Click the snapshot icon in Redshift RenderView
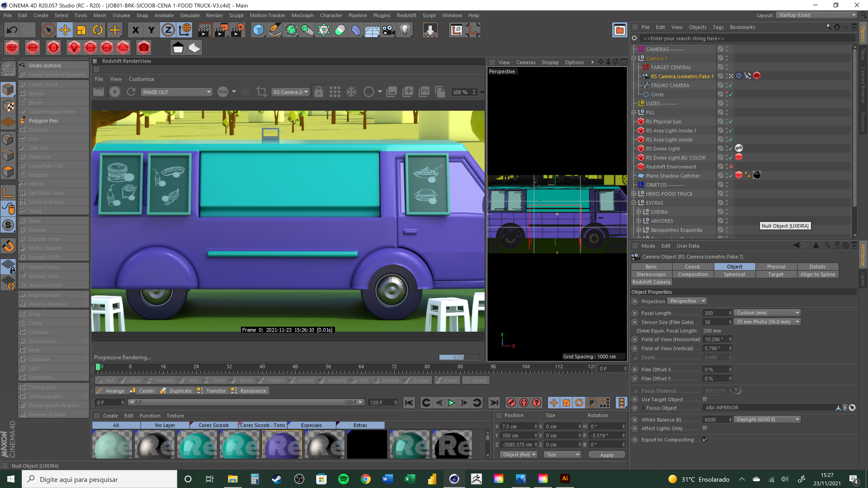The height and width of the screenshot is (488, 868). (391, 92)
